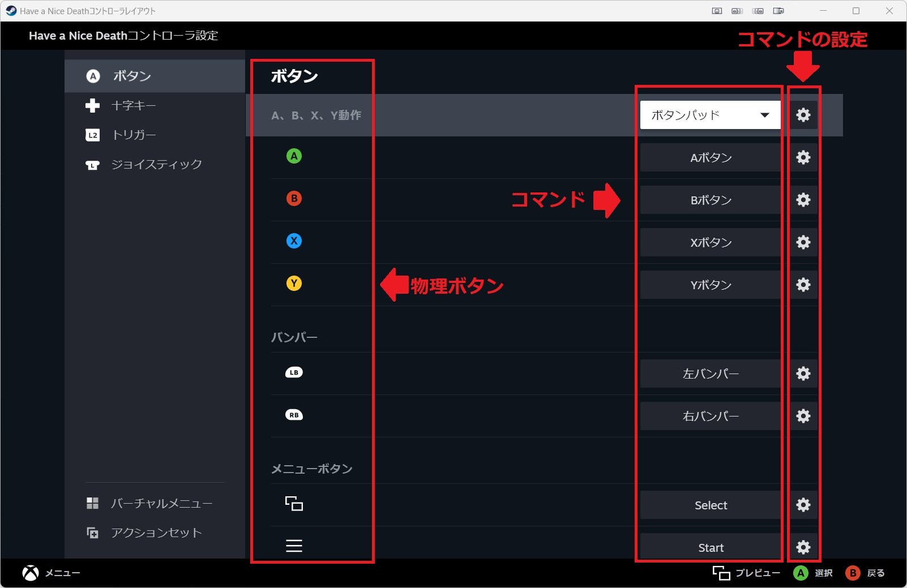The height and width of the screenshot is (588, 907).
Task: Open settings gear for A、B、X、Y動作 row
Action: 803,115
